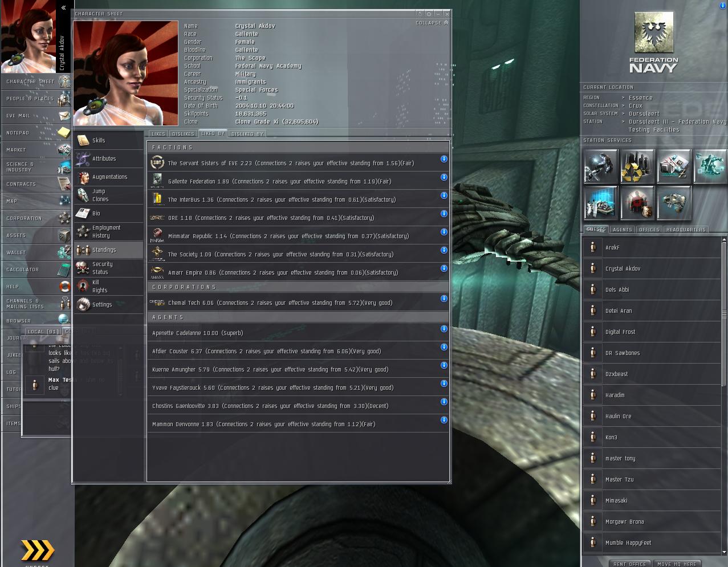
Task: Open the Agents tab in station panel
Action: coord(622,230)
